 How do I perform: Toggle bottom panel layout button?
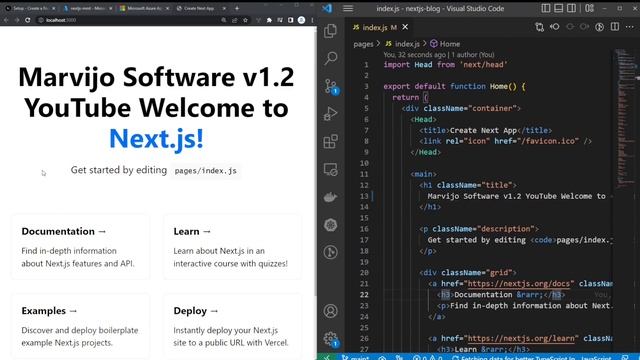tap(559, 8)
